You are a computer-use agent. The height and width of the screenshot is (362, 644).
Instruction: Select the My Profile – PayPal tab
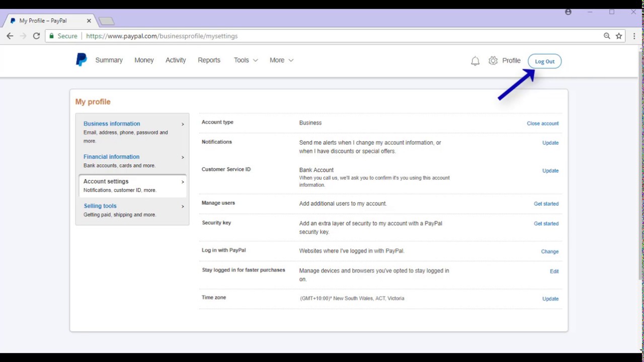[x=49, y=21]
